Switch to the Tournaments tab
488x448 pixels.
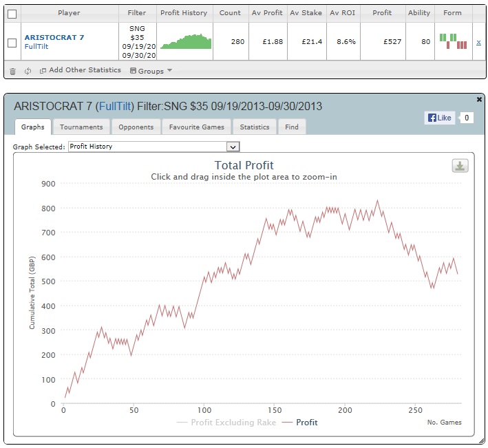point(81,127)
